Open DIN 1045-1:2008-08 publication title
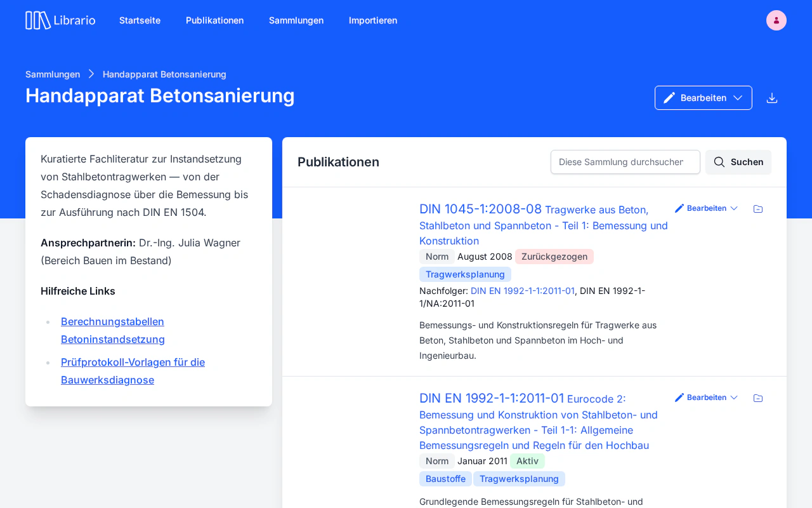 click(x=544, y=225)
